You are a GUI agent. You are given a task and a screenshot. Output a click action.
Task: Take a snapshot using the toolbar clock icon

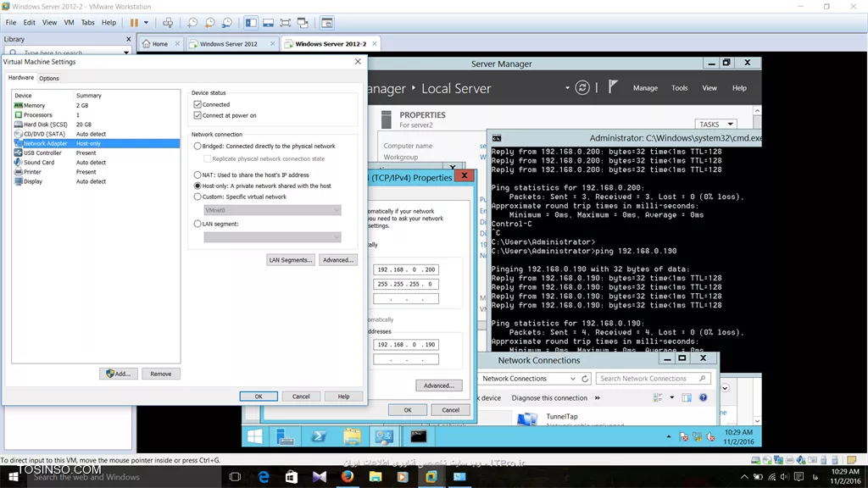coord(192,23)
